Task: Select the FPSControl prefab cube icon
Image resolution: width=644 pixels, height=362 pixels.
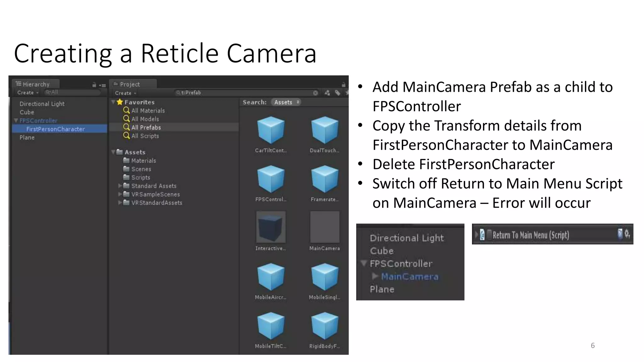Action: (271, 179)
